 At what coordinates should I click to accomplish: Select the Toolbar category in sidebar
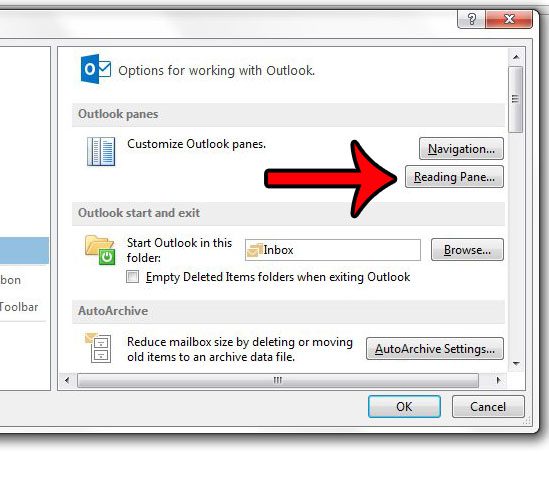tap(19, 307)
